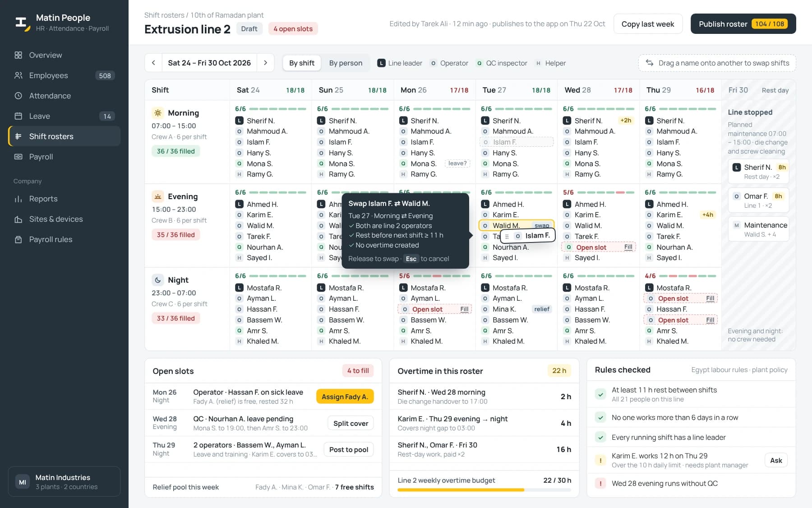Click the weekly overtime budget bar
Image resolution: width=812 pixels, height=508 pixels.
(x=484, y=489)
